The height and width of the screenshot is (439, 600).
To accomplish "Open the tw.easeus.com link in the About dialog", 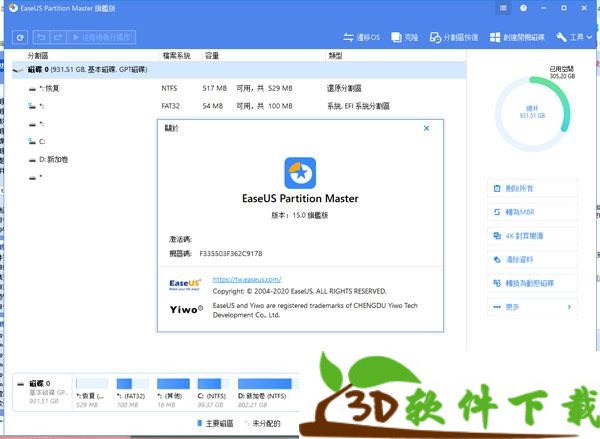I will click(x=247, y=279).
